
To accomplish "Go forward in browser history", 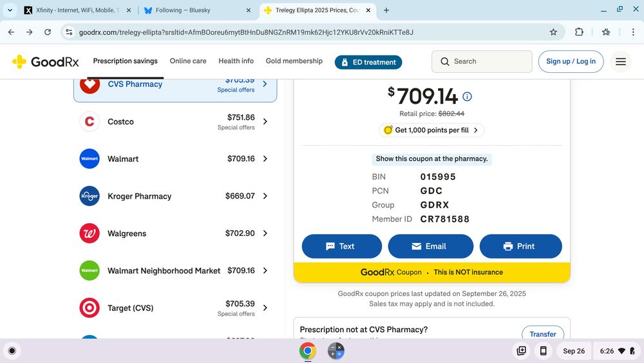I will coord(29,32).
